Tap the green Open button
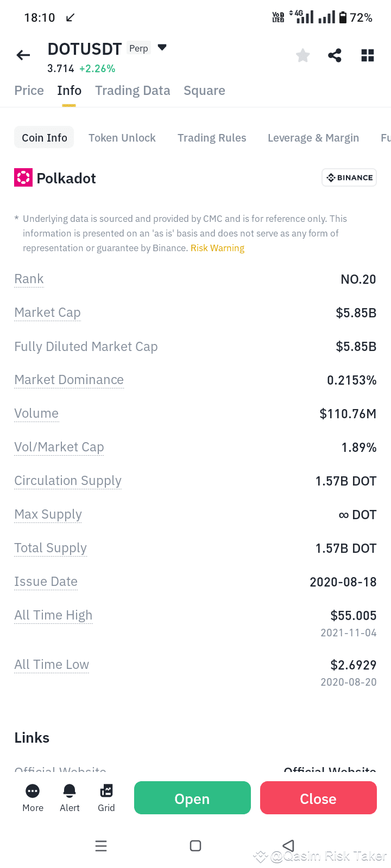Image resolution: width=391 pixels, height=868 pixels. pos(192,798)
